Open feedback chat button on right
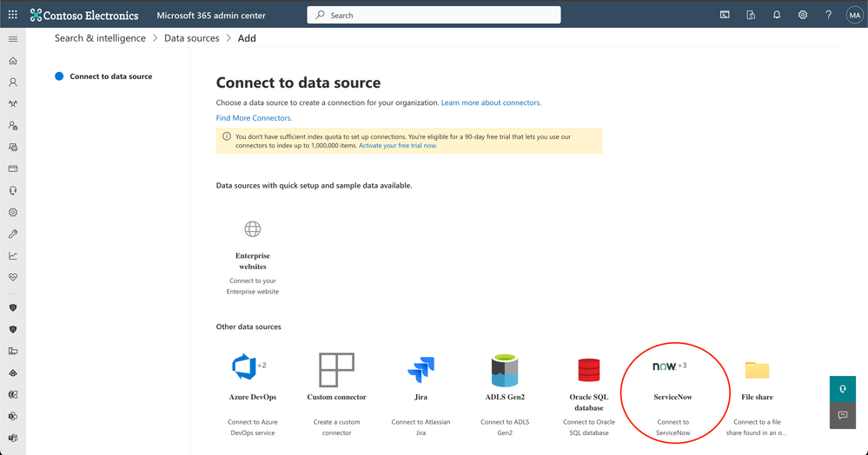The height and width of the screenshot is (455, 868). coord(843,415)
